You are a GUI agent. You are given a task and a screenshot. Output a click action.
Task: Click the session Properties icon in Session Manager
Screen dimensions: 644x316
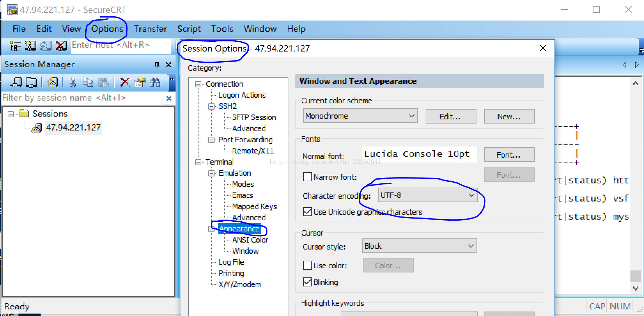(140, 82)
